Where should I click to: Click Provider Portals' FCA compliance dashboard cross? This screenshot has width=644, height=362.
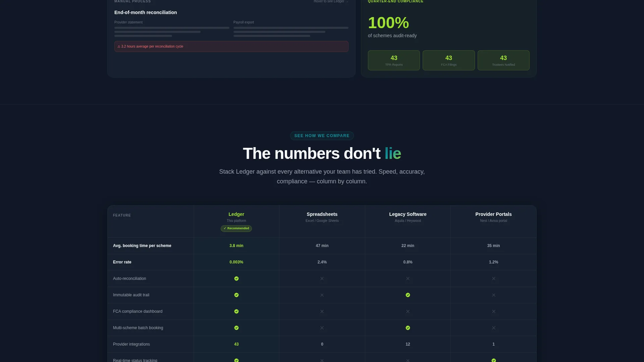(x=494, y=311)
